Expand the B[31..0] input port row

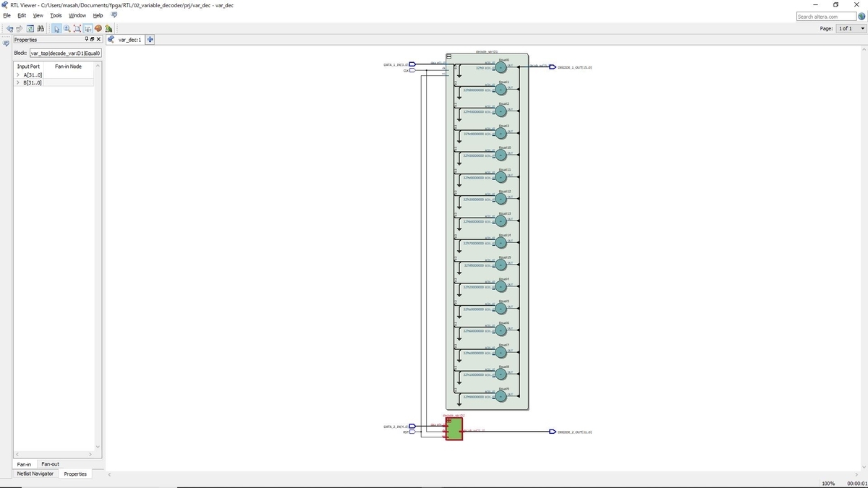[18, 82]
